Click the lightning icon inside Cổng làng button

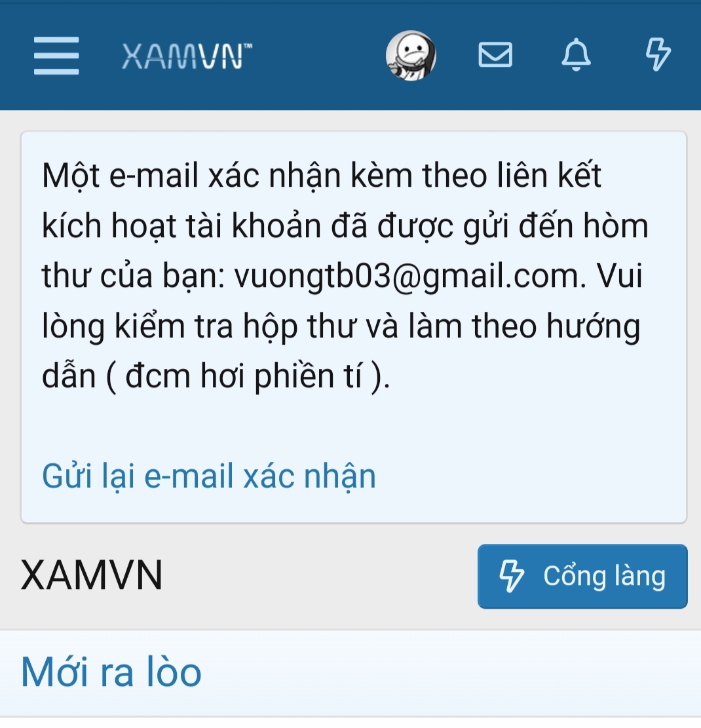pos(511,576)
